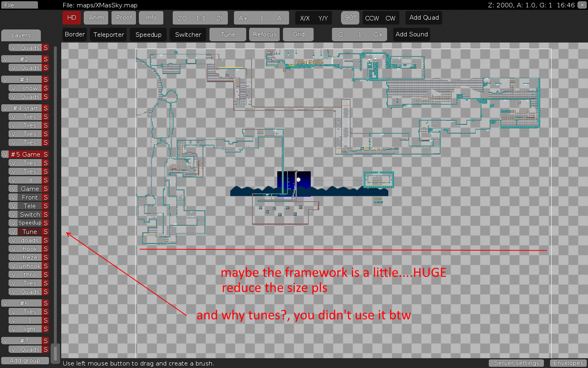Screen dimensions: 588x368
Task: Select the #5 Game group header
Action: 25,154
